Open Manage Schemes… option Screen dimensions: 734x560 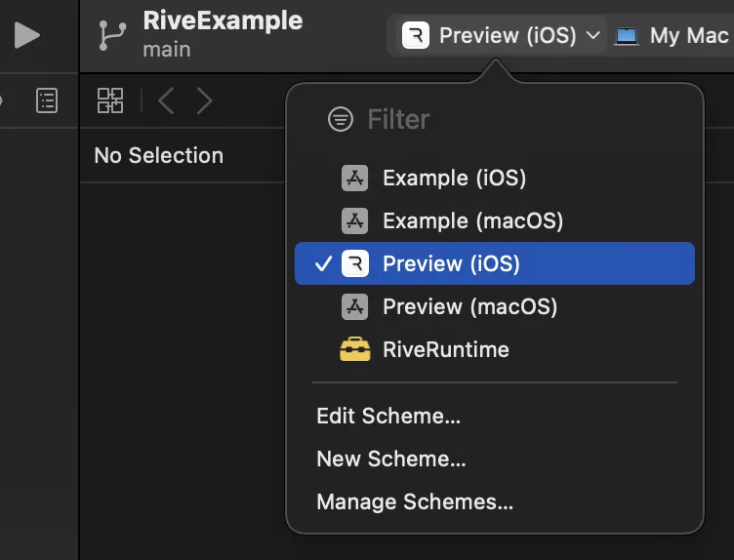point(415,501)
